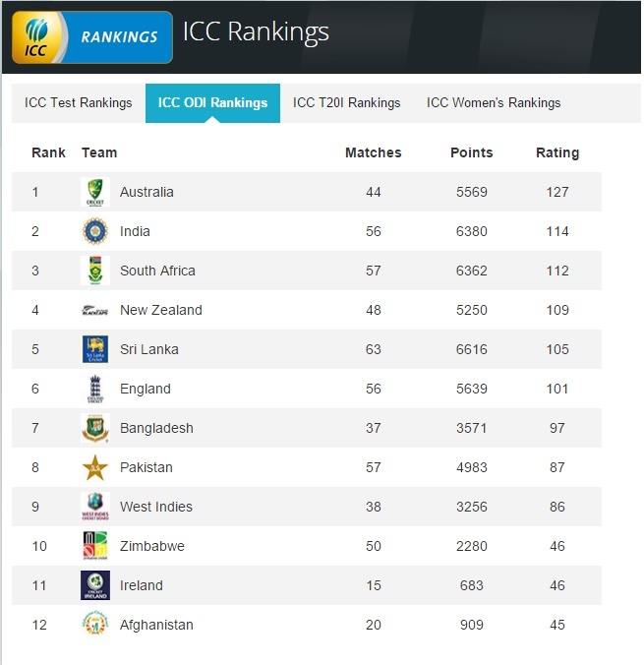
Task: Click the Cricket Ireland logo
Action: tap(95, 585)
